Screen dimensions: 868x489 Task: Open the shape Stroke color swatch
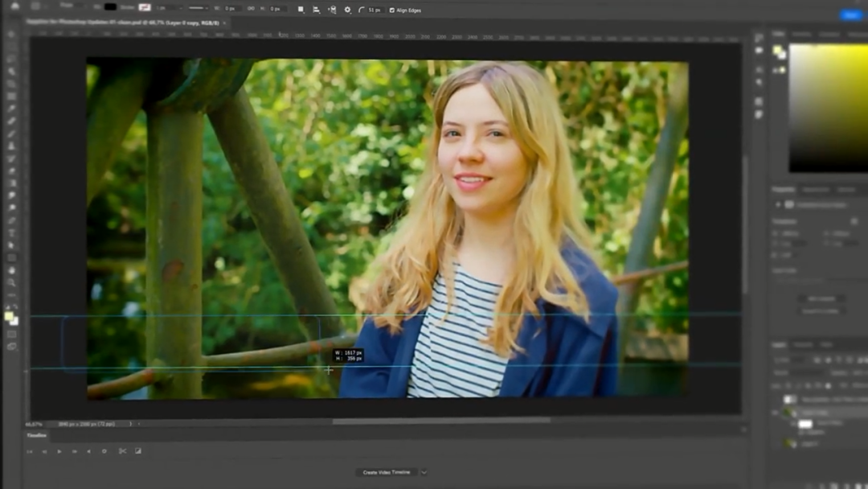pyautogui.click(x=145, y=7)
